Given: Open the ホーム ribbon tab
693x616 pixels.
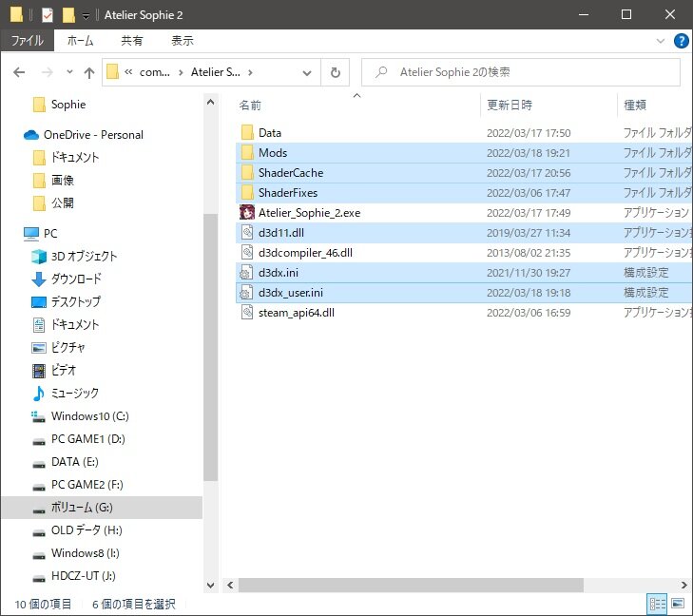Looking at the screenshot, I should (x=80, y=41).
